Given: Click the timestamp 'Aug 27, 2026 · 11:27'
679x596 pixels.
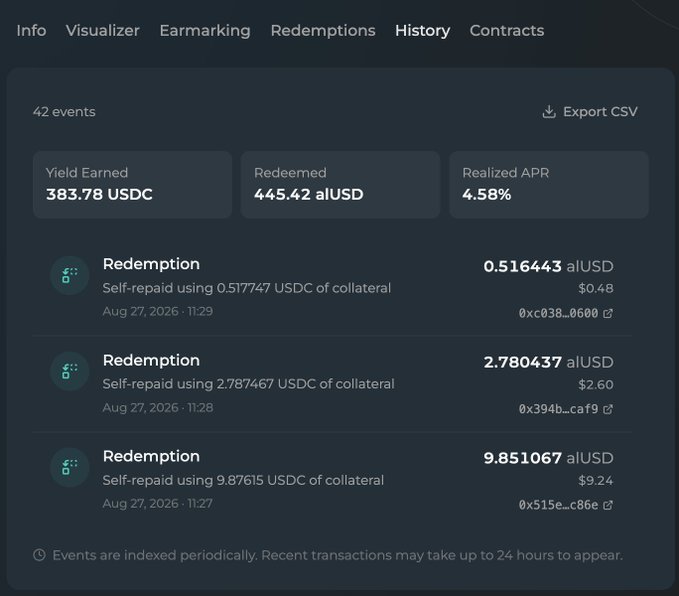Looking at the screenshot, I should (x=158, y=504).
